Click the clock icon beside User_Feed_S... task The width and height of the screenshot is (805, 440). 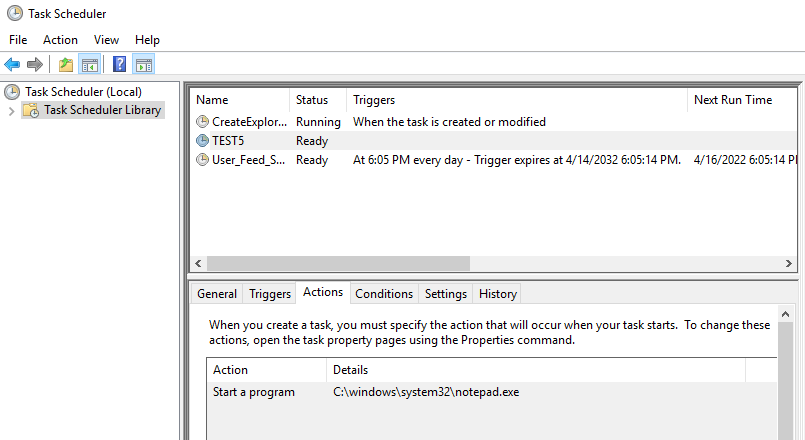click(203, 160)
